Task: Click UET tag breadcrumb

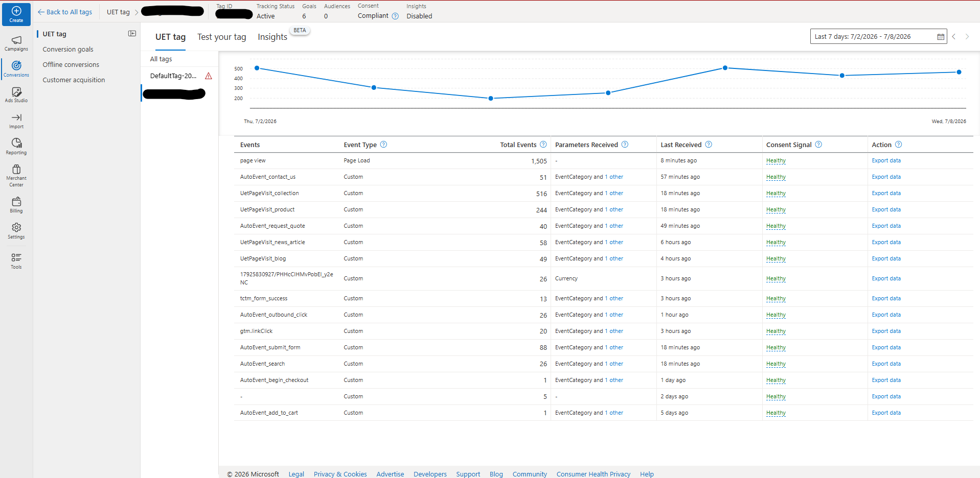Action: click(118, 12)
